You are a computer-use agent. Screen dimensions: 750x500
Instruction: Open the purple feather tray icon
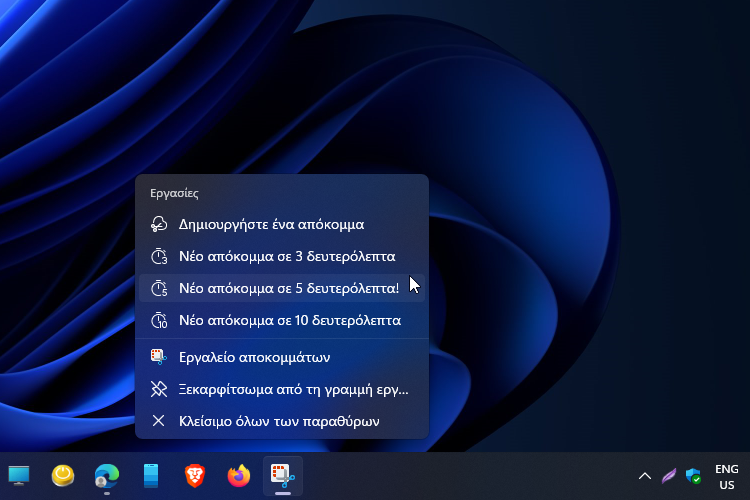669,476
